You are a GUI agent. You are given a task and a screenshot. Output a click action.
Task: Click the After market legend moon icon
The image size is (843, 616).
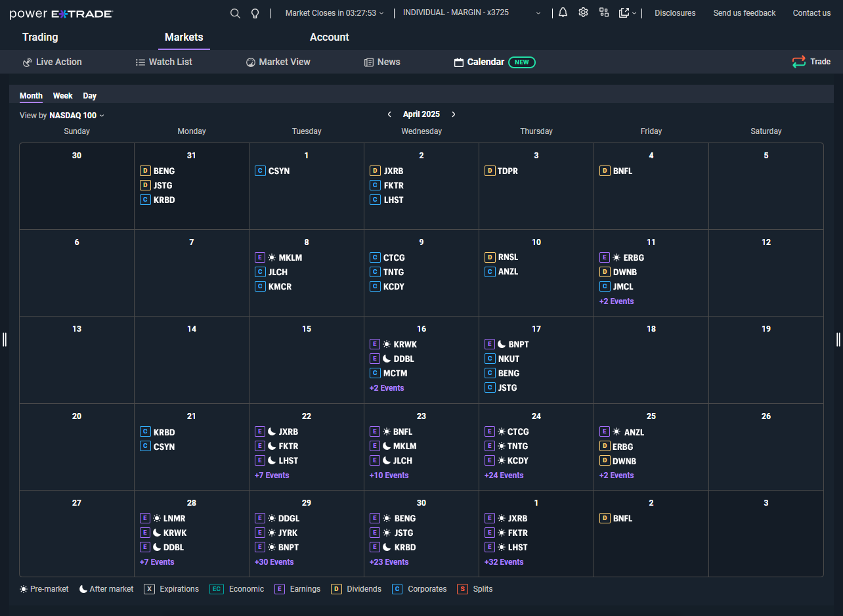[83, 589]
